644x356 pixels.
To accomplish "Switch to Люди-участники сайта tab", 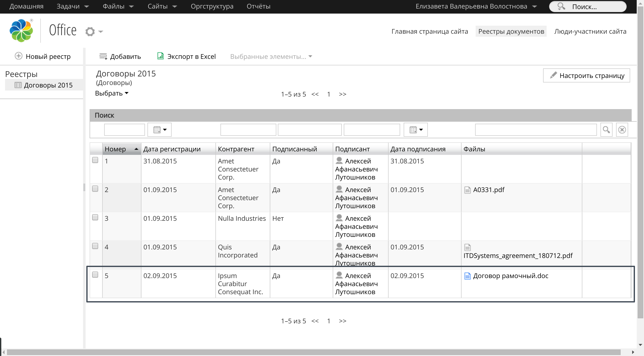I will 590,31.
